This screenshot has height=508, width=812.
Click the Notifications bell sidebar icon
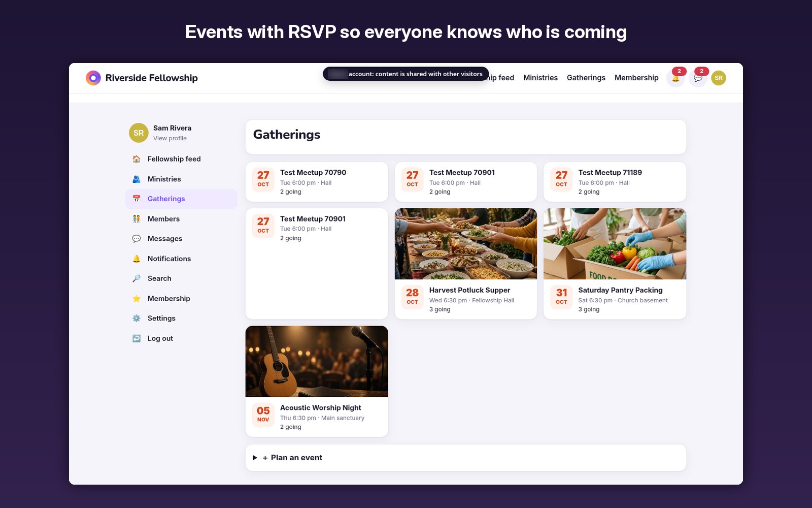pos(137,259)
